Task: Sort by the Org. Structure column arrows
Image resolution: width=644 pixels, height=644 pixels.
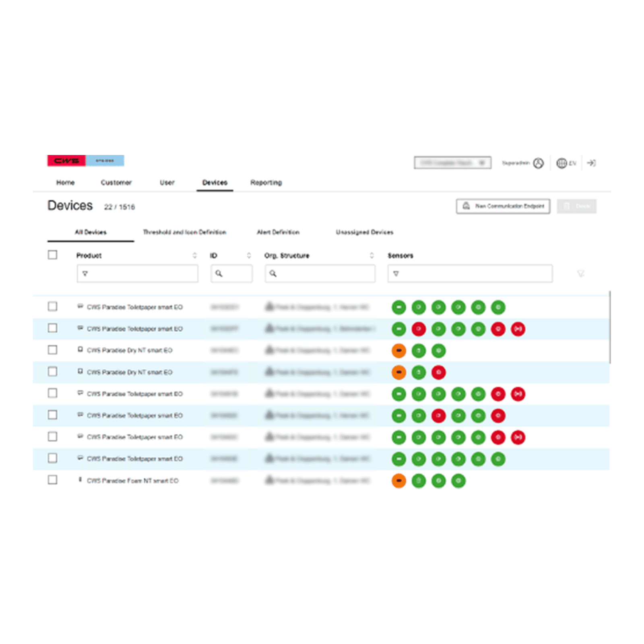Action: click(372, 255)
